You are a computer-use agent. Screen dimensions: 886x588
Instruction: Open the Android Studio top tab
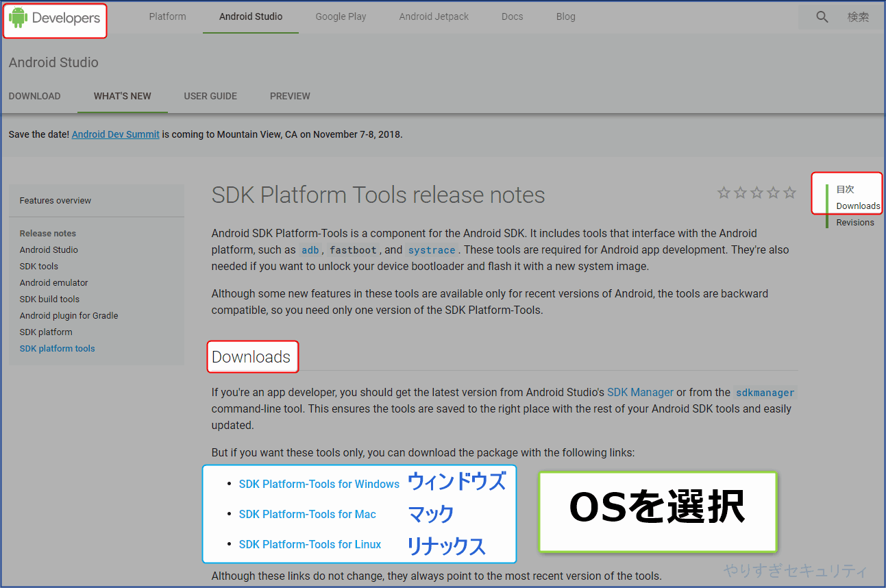251,16
